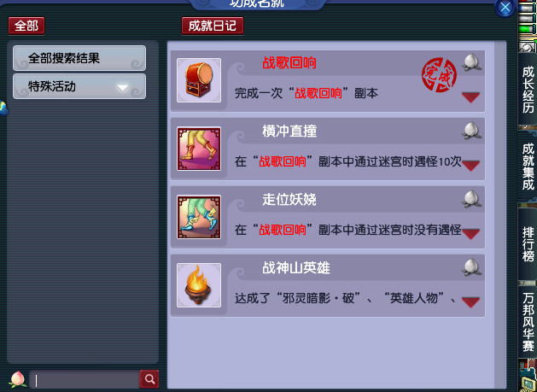The width and height of the screenshot is (537, 392).
Task: Open the 特殊活动 category dropdown
Action: click(79, 86)
